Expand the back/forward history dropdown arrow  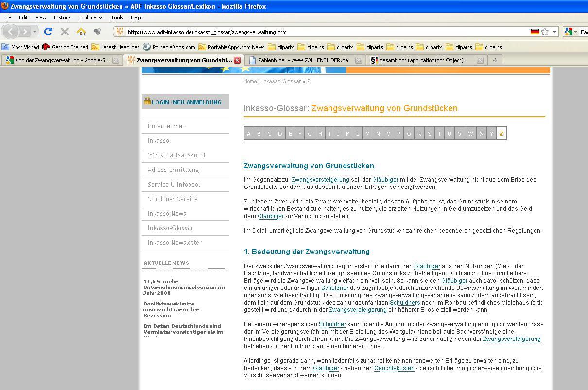[x=35, y=32]
